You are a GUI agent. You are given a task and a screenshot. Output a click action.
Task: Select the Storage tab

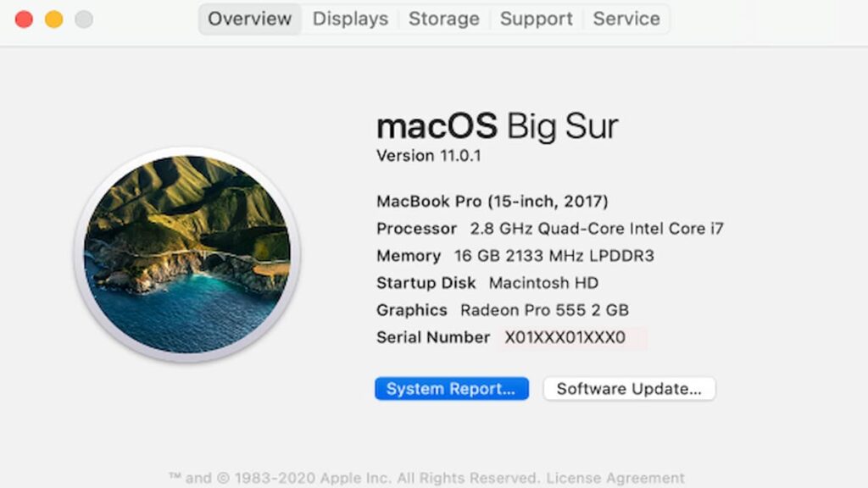444,19
